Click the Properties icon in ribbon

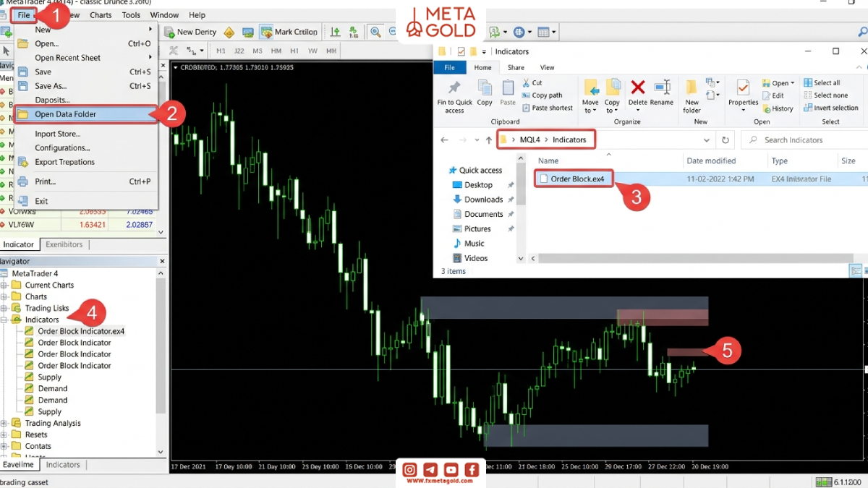tap(743, 87)
